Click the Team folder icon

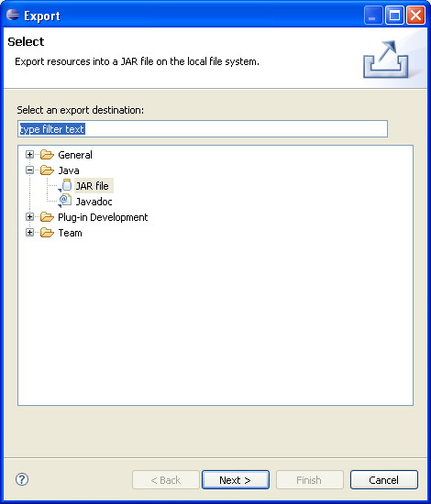click(47, 233)
